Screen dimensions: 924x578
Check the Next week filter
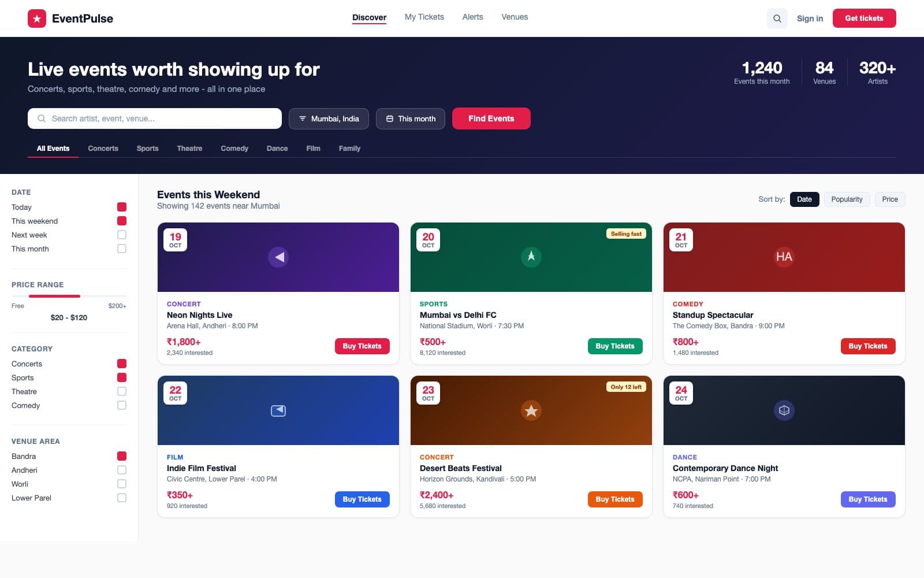pyautogui.click(x=122, y=235)
